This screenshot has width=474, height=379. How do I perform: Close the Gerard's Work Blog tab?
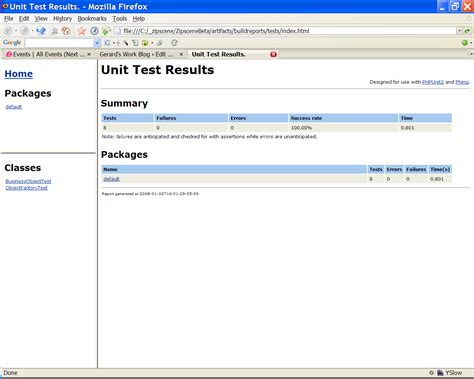pyautogui.click(x=181, y=54)
